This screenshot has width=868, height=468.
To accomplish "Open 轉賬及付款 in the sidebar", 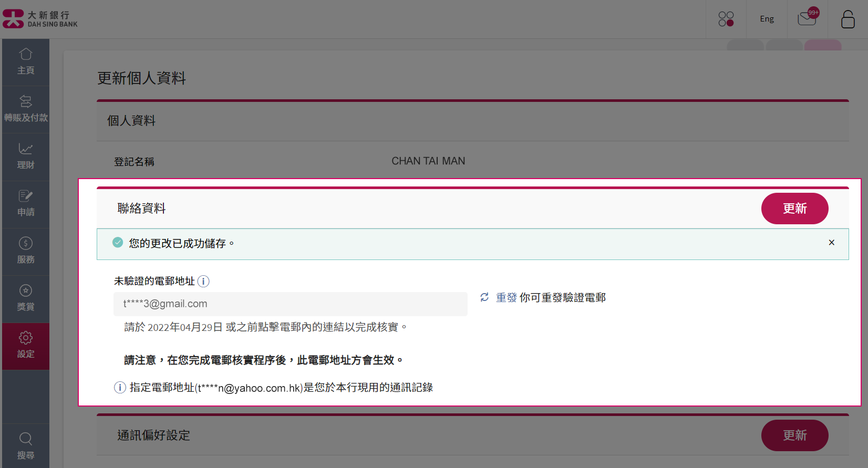I will point(26,109).
